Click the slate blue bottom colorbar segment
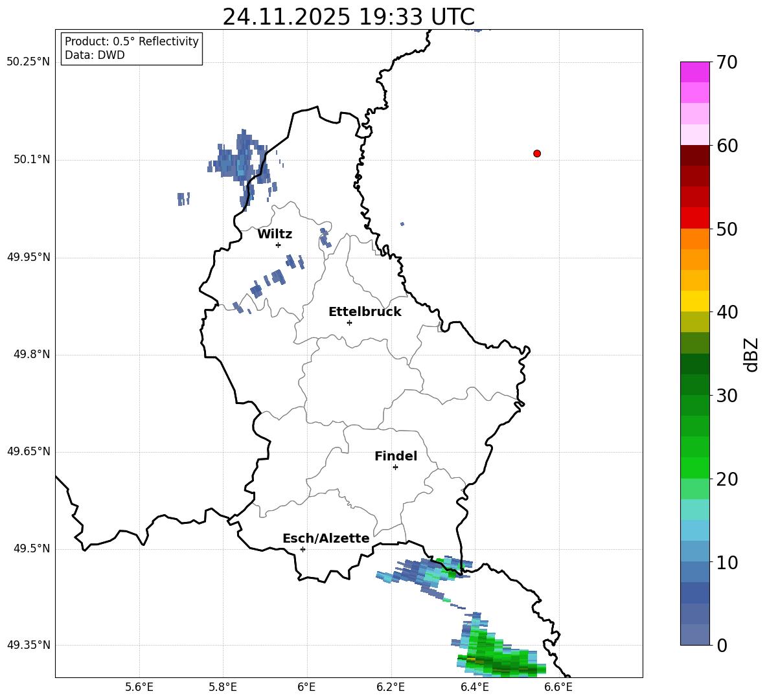The height and width of the screenshot is (700, 767). (694, 635)
